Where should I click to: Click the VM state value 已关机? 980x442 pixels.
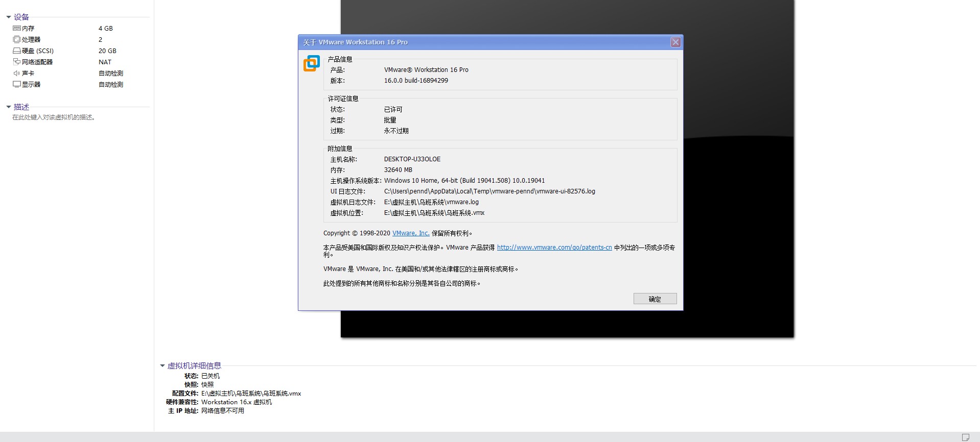(x=211, y=376)
